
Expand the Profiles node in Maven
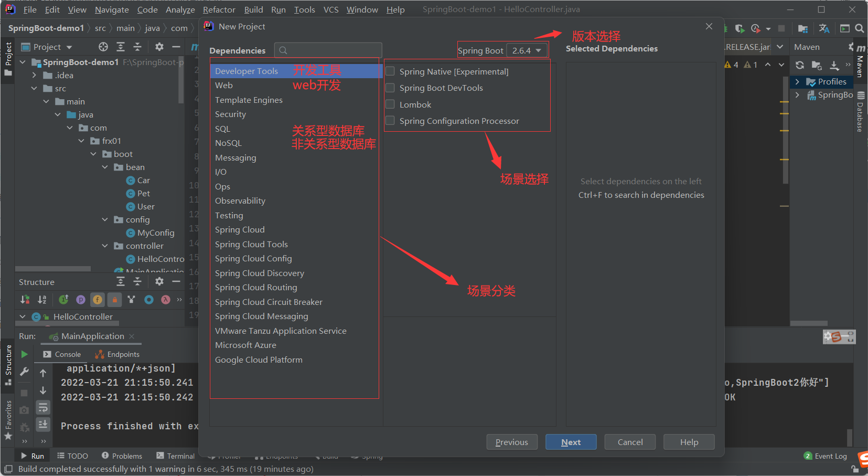[797, 82]
